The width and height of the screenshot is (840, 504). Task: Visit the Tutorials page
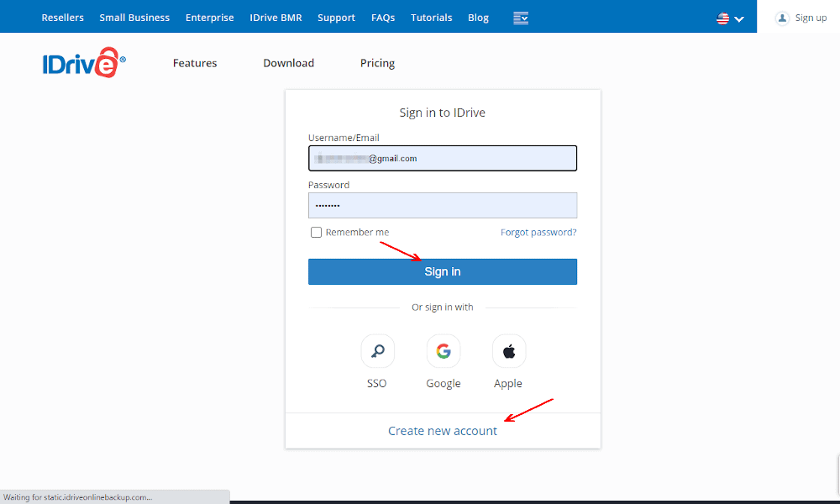click(x=431, y=18)
